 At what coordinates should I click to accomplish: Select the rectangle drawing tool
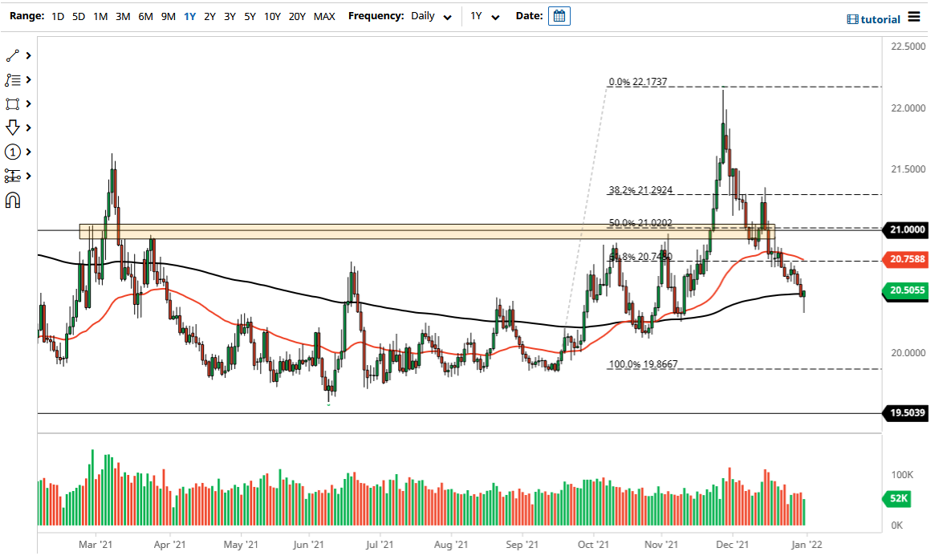click(x=13, y=103)
